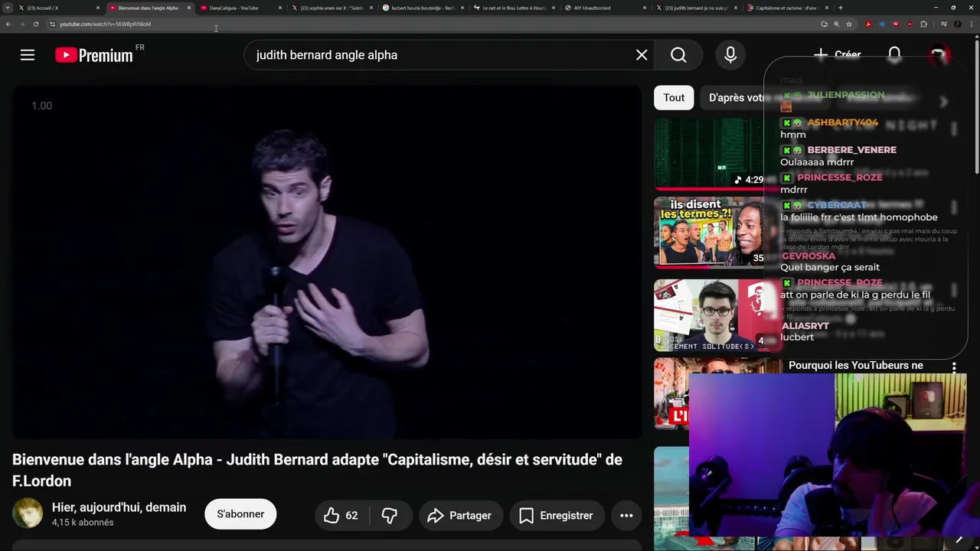This screenshot has height=551, width=980.
Task: Clear the search box with the X
Action: tap(642, 55)
